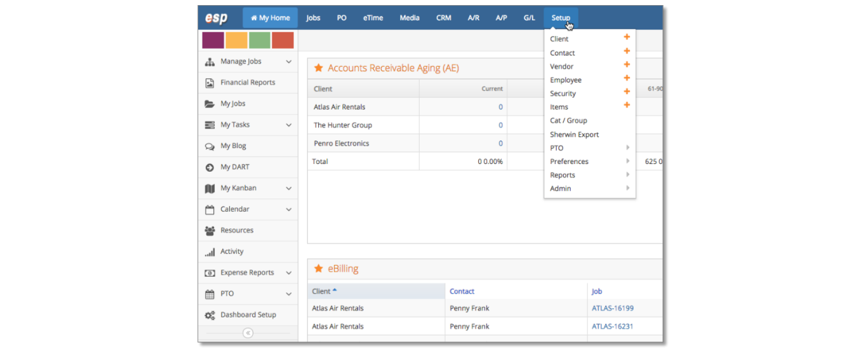Add new Items with plus icon
Image resolution: width=868 pixels, height=351 pixels.
coord(627,105)
